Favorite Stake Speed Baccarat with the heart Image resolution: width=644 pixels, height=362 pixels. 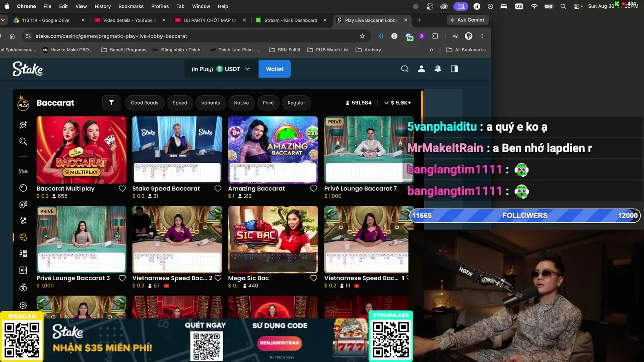(x=218, y=189)
